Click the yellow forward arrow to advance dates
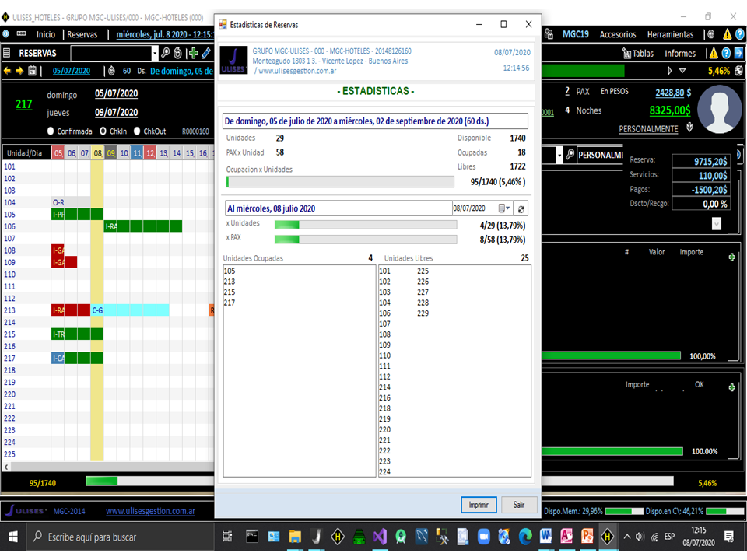 click(19, 70)
